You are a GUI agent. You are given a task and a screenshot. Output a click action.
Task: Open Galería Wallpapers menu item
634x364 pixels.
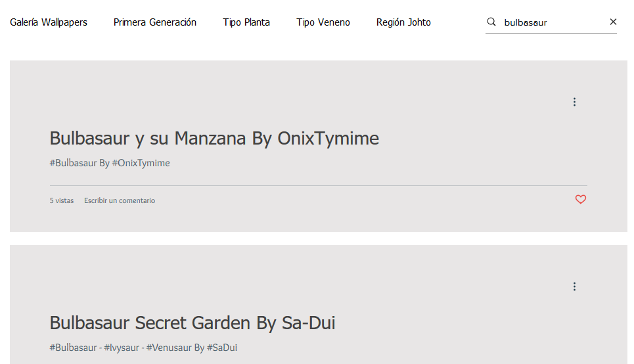49,22
